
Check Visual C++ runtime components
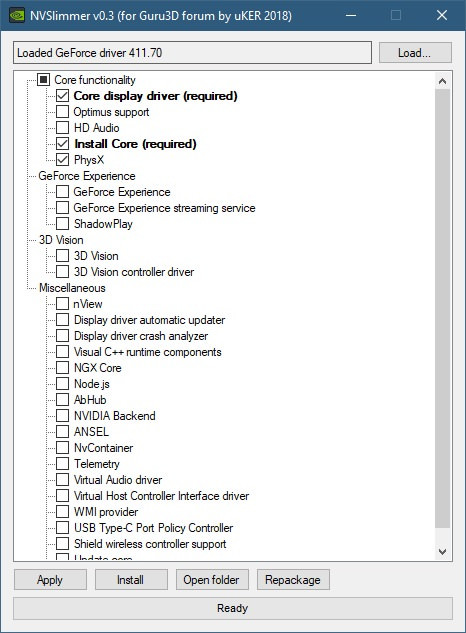[62, 352]
